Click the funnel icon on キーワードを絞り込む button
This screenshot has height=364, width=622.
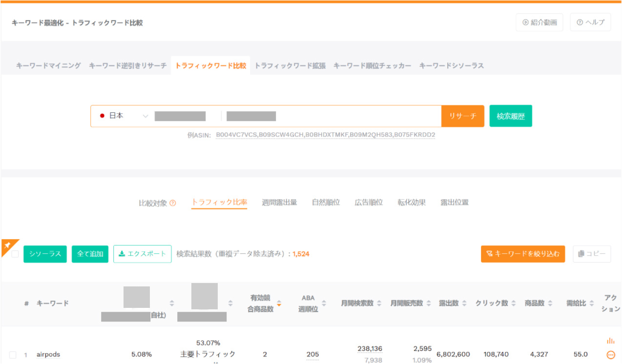pyautogui.click(x=490, y=254)
